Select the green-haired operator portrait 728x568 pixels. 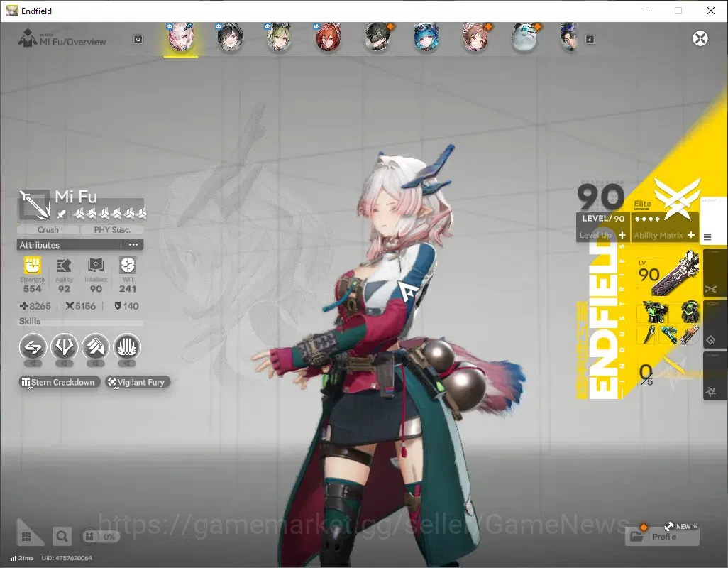click(279, 38)
